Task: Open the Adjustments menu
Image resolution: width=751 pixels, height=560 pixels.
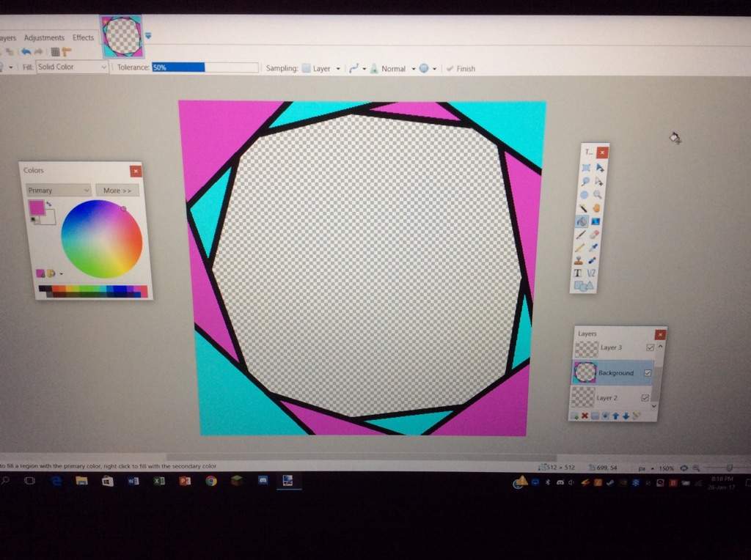Action: click(x=45, y=38)
